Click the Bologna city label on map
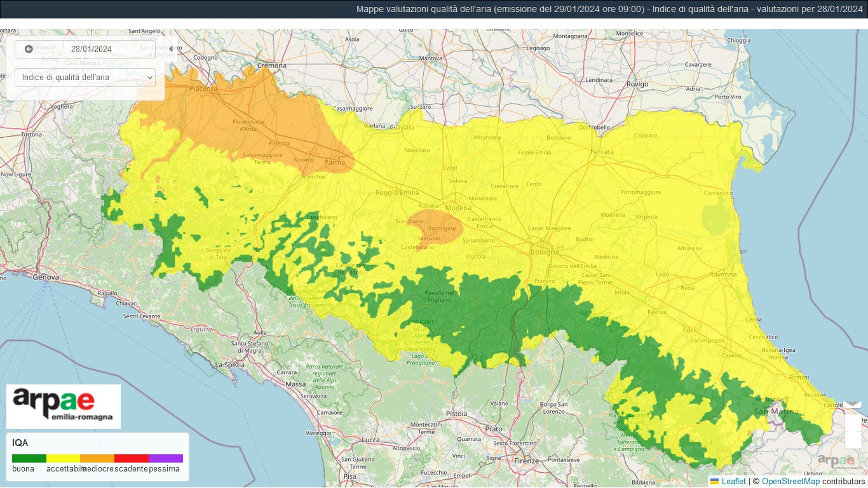Screen dimensions: 868x488 click(x=545, y=252)
